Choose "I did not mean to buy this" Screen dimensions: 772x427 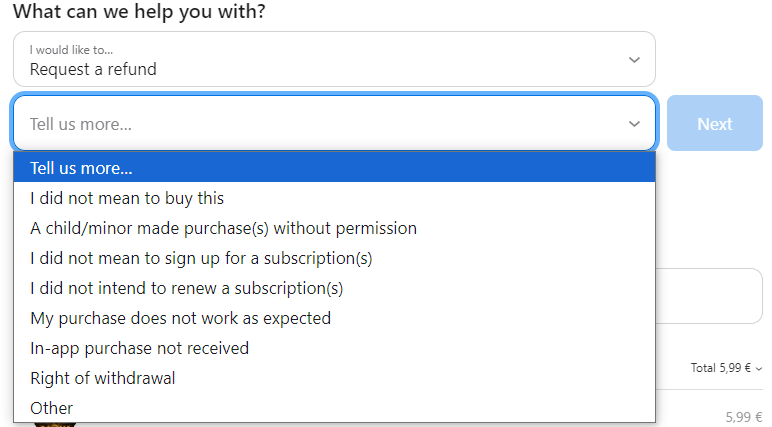click(x=127, y=198)
